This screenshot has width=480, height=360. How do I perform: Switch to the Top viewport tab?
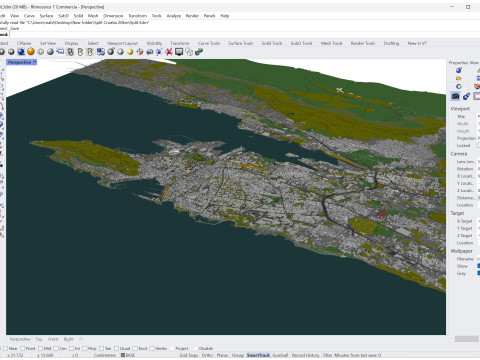(x=39, y=339)
